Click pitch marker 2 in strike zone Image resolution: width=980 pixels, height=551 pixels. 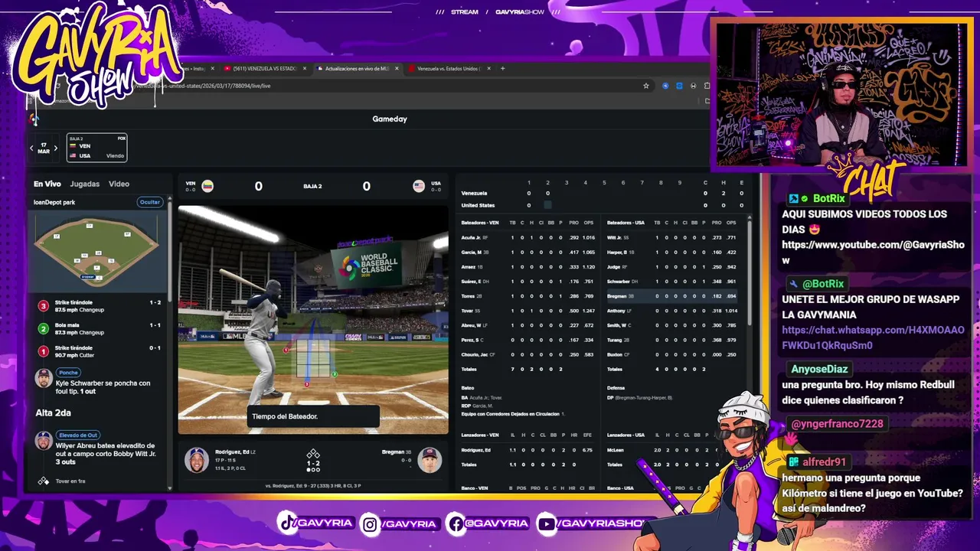[x=335, y=374]
